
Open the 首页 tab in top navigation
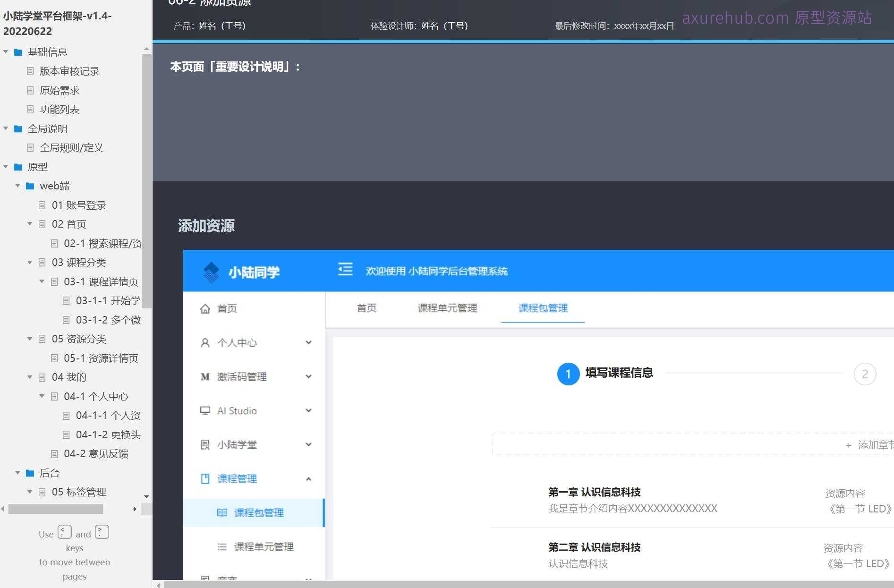pos(366,308)
